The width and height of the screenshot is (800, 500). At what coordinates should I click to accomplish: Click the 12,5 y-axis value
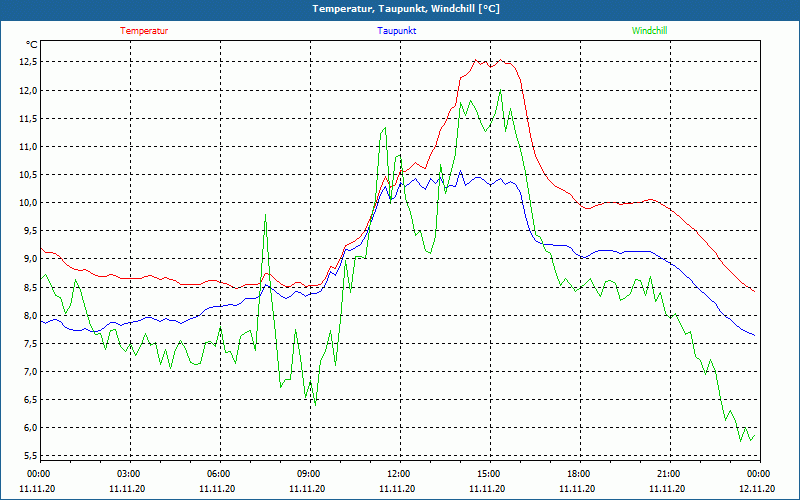(x=29, y=62)
